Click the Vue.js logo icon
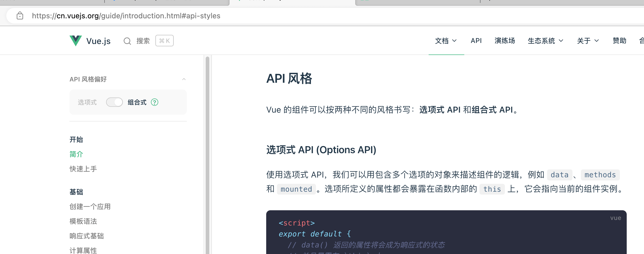This screenshot has width=644, height=254. [76, 41]
